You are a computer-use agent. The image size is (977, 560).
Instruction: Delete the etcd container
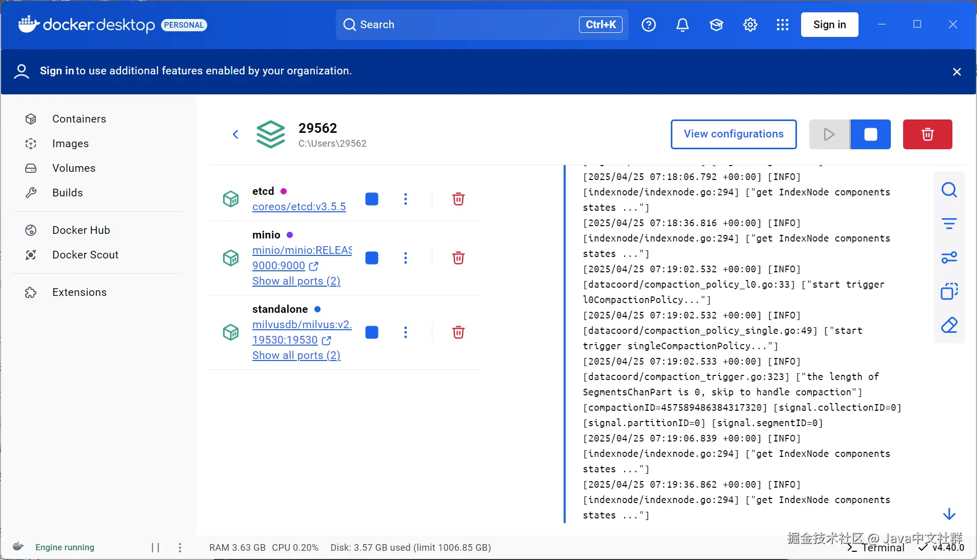point(458,199)
